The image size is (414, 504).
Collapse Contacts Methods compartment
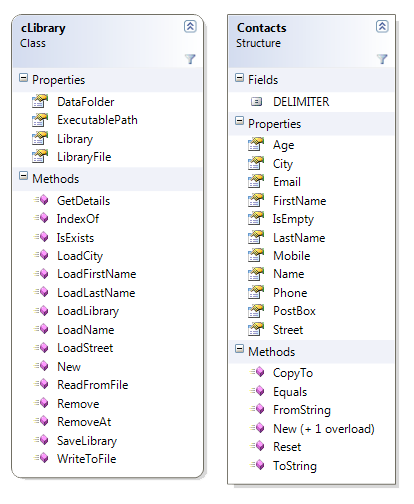pyautogui.click(x=239, y=349)
